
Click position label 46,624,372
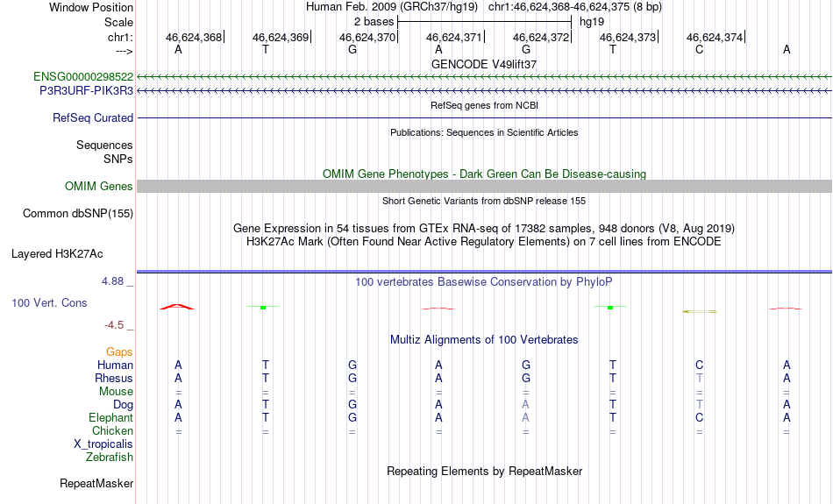point(541,37)
